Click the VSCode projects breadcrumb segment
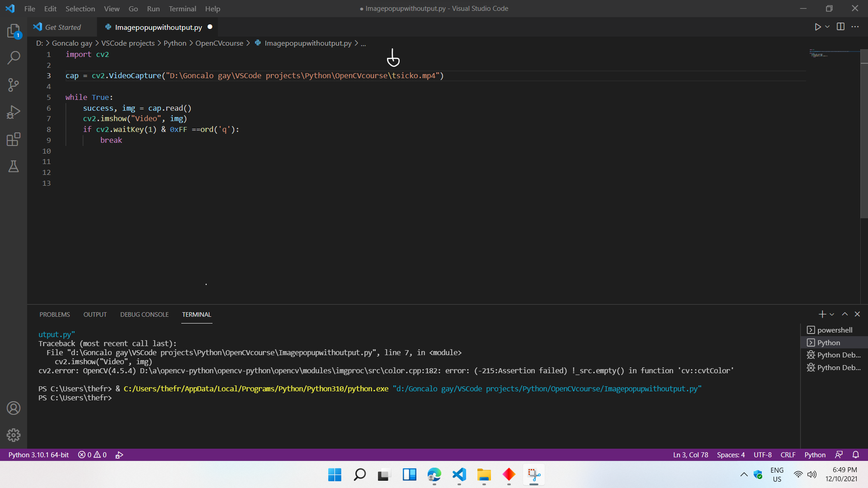This screenshot has width=868, height=488. coord(128,43)
